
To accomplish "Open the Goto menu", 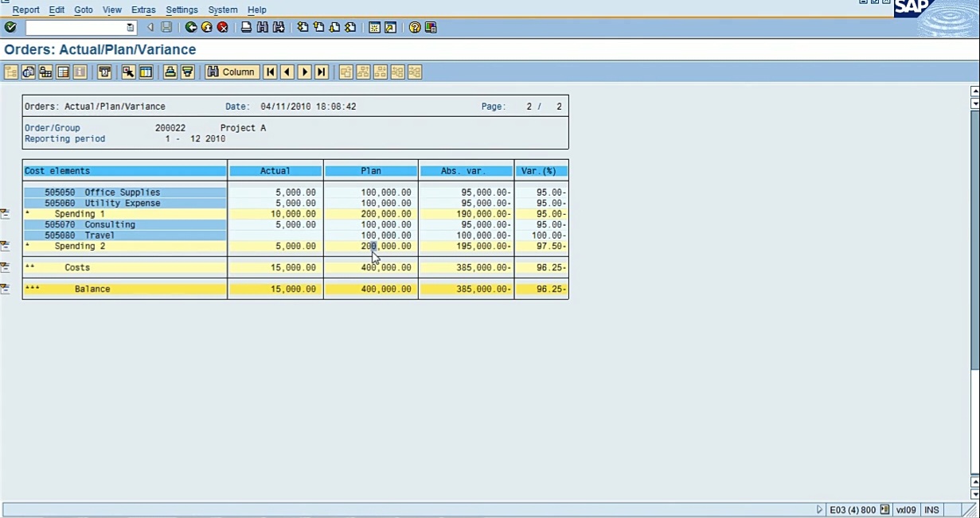I will 83,10.
